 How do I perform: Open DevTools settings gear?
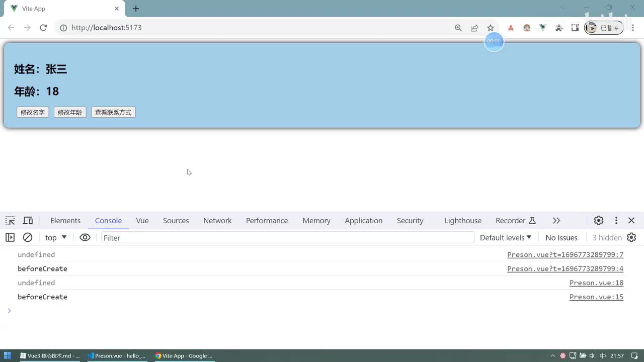[x=598, y=221]
